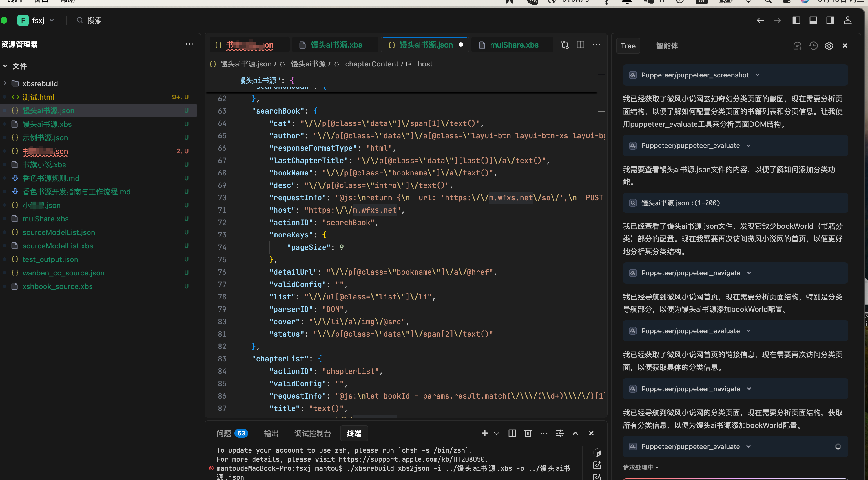Open the 问题 panel tab with 53 badge
The height and width of the screenshot is (480, 868).
[232, 433]
